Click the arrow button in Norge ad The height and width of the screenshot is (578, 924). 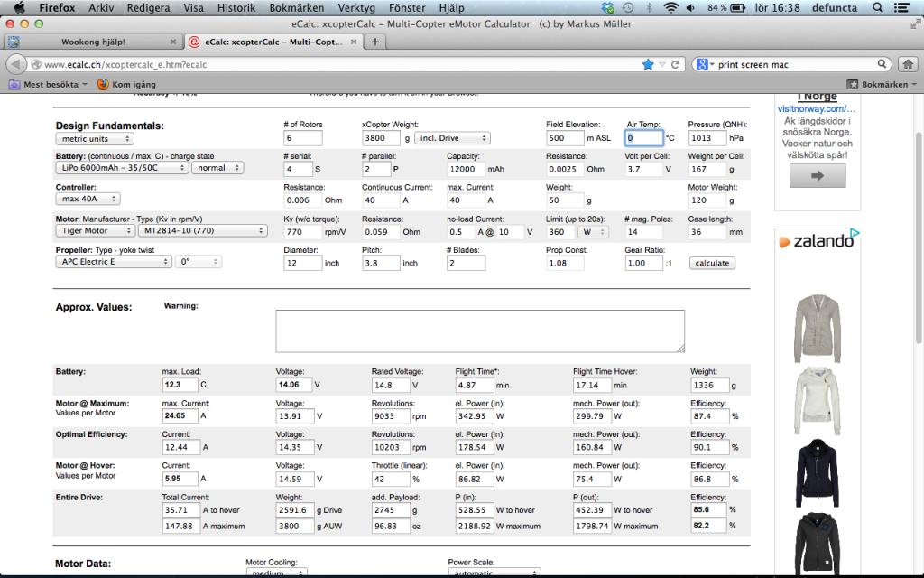click(818, 175)
